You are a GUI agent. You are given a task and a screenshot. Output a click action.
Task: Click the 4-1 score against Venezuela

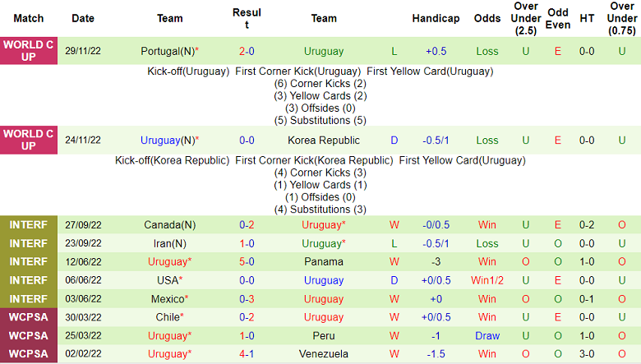(247, 355)
